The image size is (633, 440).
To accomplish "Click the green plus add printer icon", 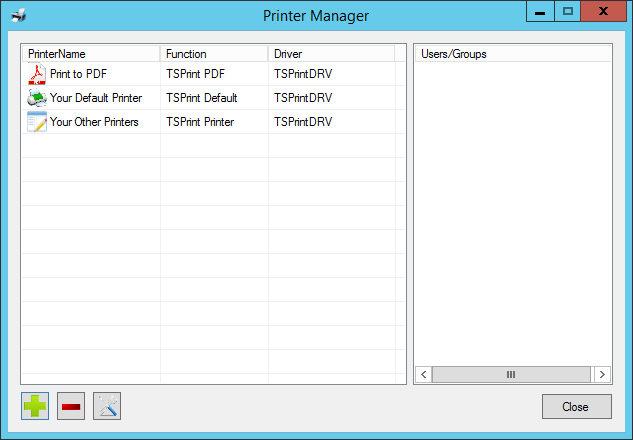I will click(35, 407).
